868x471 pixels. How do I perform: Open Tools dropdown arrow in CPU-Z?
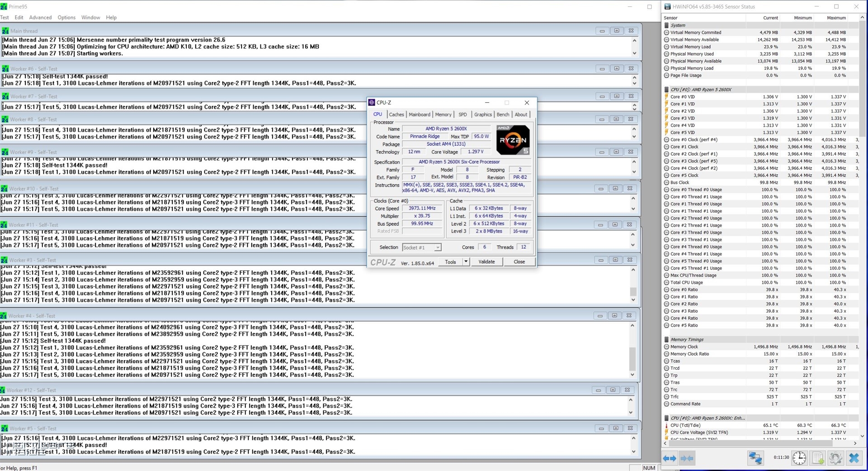(466, 262)
